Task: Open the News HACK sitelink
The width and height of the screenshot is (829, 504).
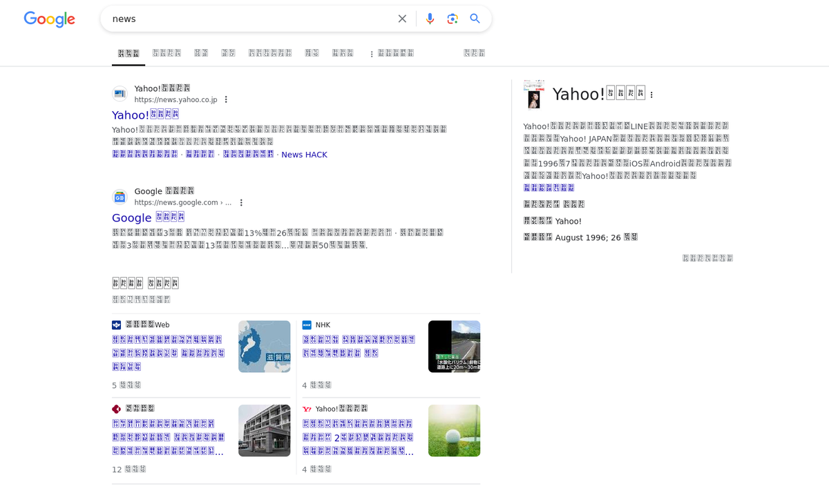Action: click(x=304, y=155)
